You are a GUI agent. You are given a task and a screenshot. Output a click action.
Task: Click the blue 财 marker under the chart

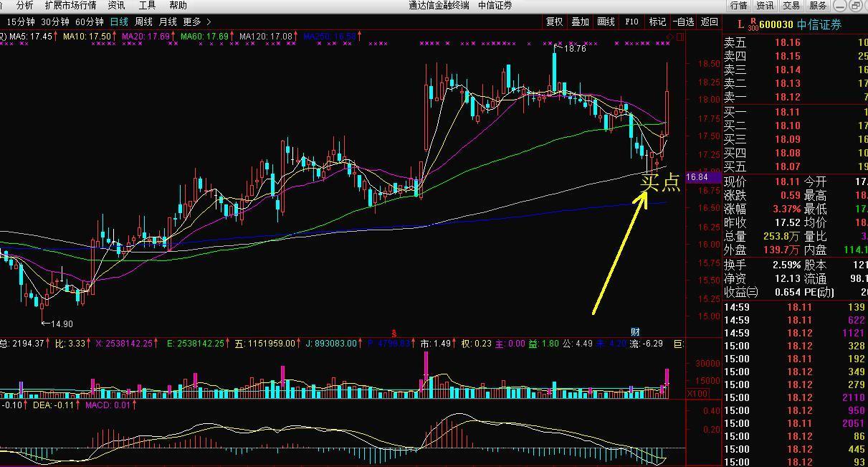635,332
